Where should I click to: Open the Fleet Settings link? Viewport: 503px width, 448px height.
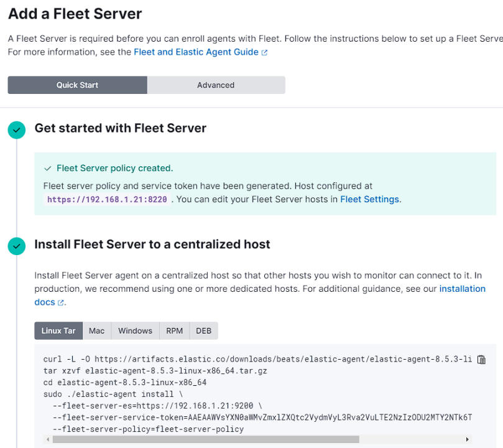[x=369, y=200]
